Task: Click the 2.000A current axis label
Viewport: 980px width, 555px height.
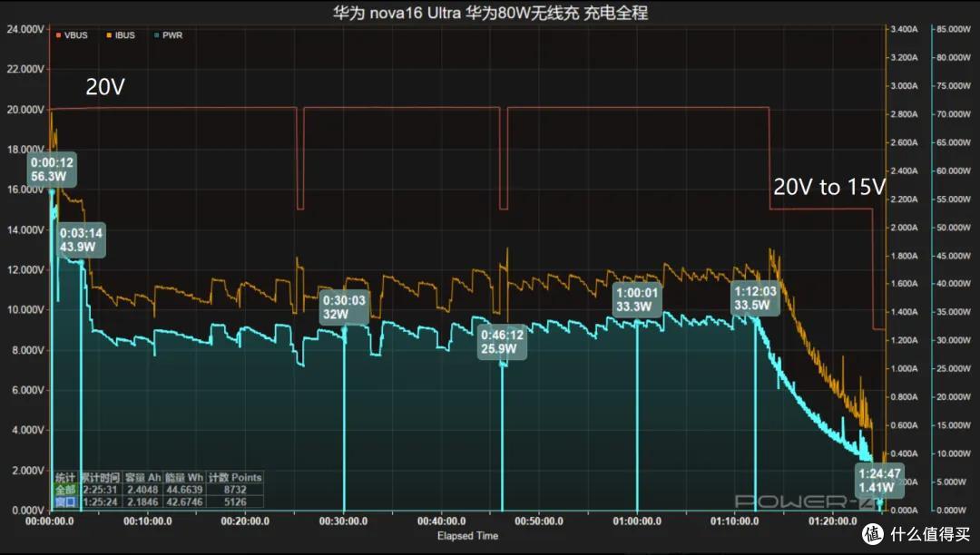Action: (904, 228)
